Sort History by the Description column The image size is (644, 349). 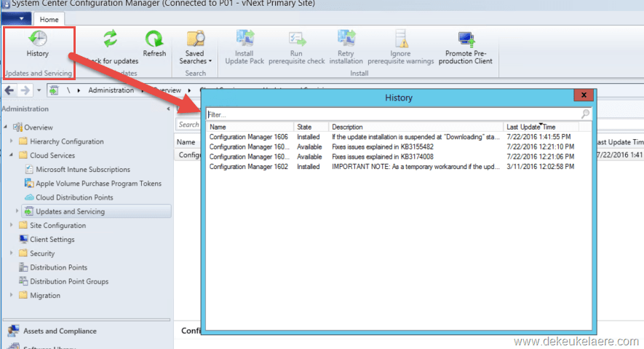coord(416,127)
